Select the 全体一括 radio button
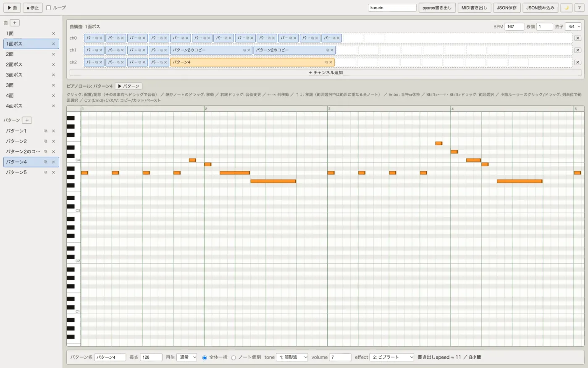Image resolution: width=588 pixels, height=368 pixels. point(205,357)
